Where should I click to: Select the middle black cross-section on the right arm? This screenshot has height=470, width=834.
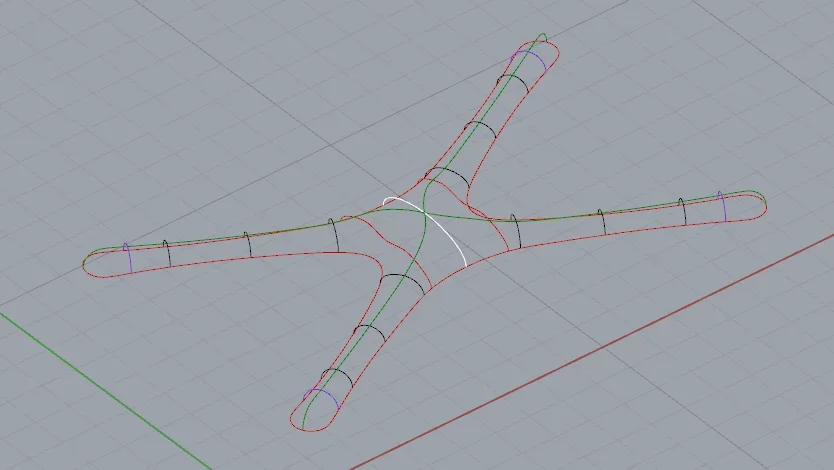click(601, 221)
